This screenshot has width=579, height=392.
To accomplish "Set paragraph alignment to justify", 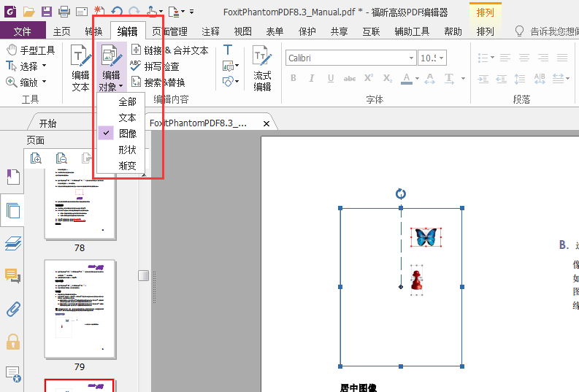I will tap(562, 58).
